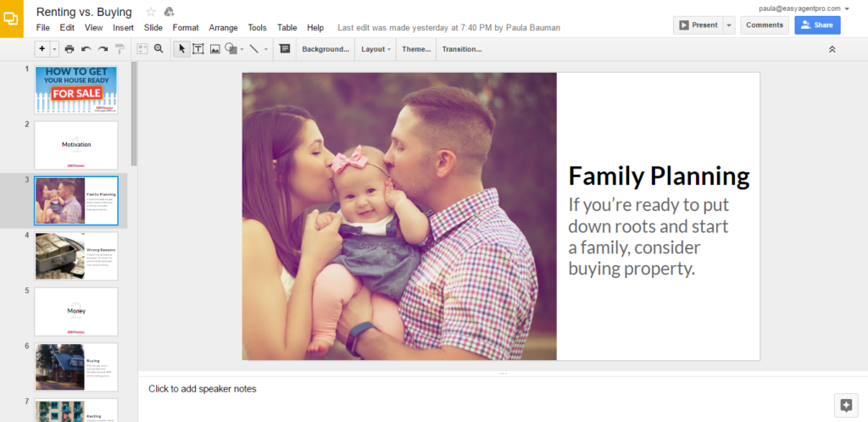The height and width of the screenshot is (422, 868).
Task: Click the Zoom to fit icon
Action: [x=142, y=48]
